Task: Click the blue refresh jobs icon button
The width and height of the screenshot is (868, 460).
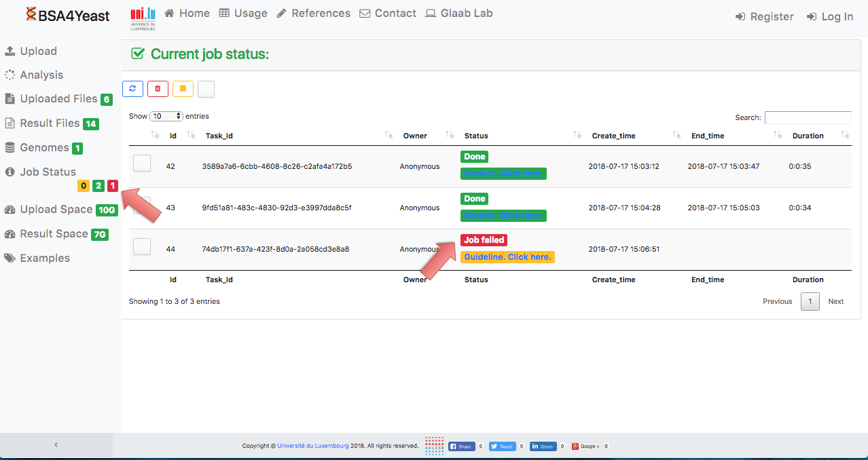Action: click(x=132, y=89)
